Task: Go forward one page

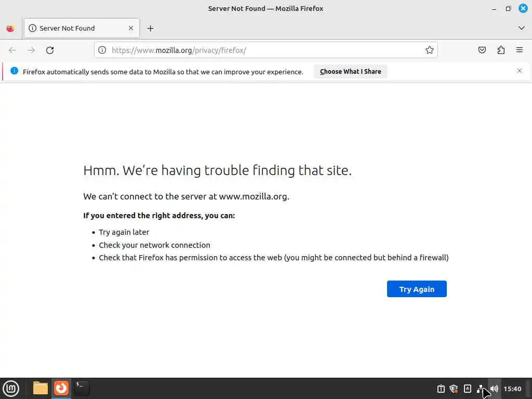Action: 31,50
